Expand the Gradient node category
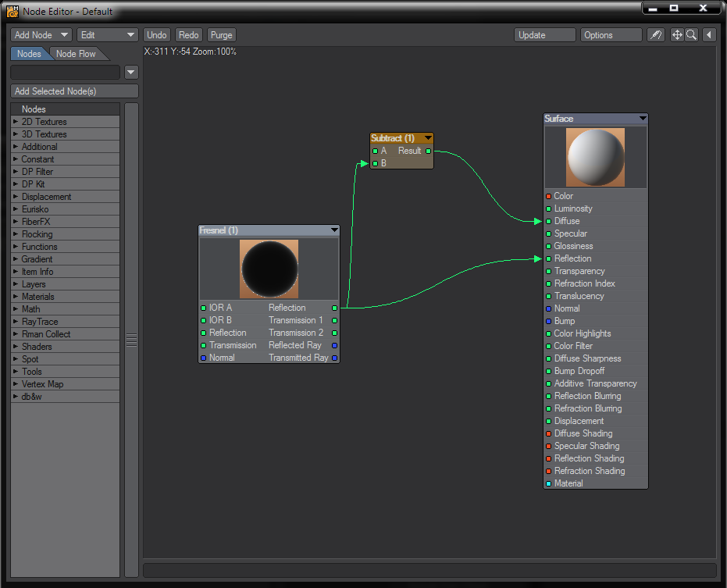727x588 pixels. coord(16,259)
